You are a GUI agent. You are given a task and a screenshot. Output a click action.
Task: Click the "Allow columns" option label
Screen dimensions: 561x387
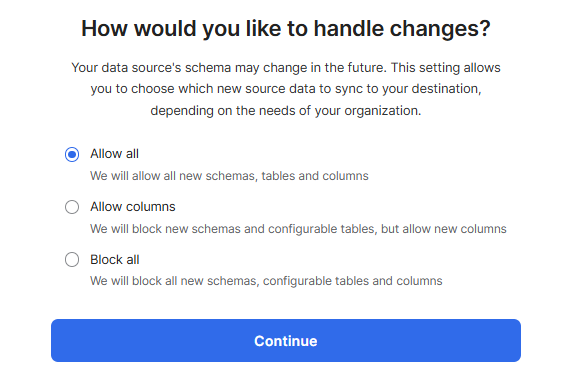coord(133,207)
